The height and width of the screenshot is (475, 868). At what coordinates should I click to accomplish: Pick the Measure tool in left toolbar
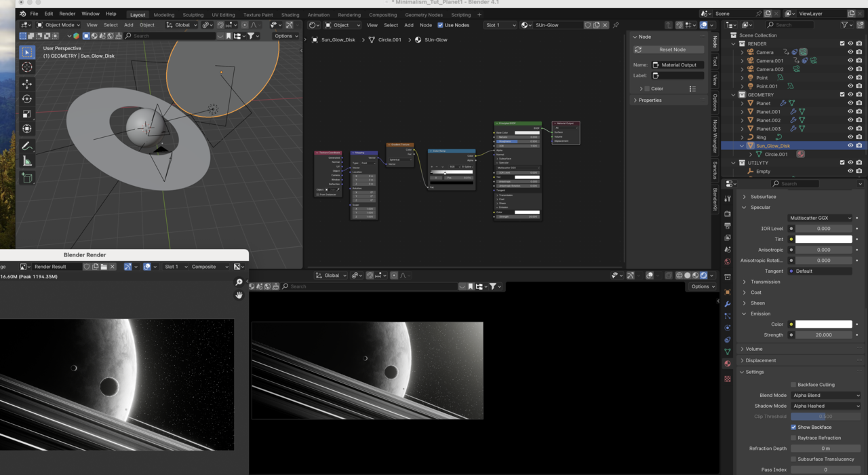[x=27, y=161]
